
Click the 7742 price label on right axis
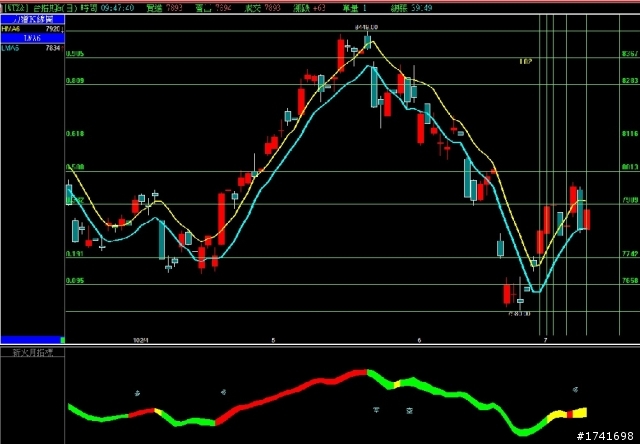click(x=630, y=254)
